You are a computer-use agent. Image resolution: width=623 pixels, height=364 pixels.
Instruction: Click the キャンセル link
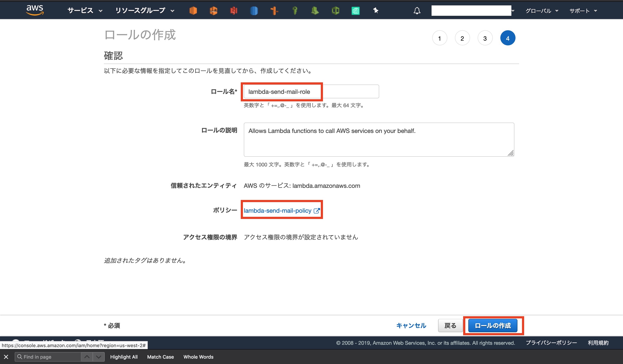coord(411,326)
